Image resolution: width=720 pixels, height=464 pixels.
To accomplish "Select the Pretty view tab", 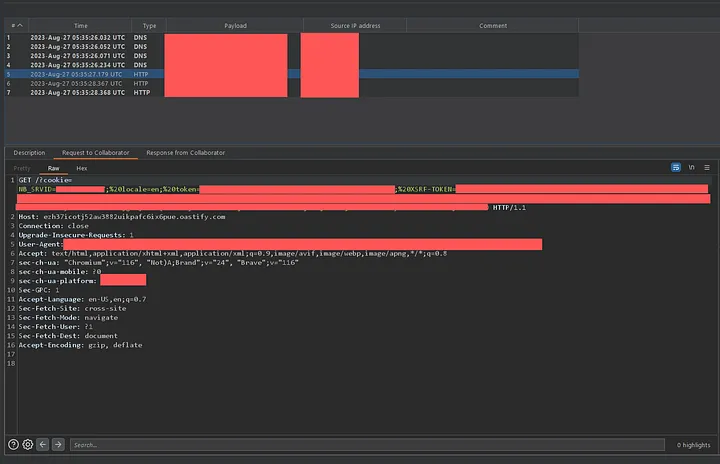I will [x=22, y=168].
